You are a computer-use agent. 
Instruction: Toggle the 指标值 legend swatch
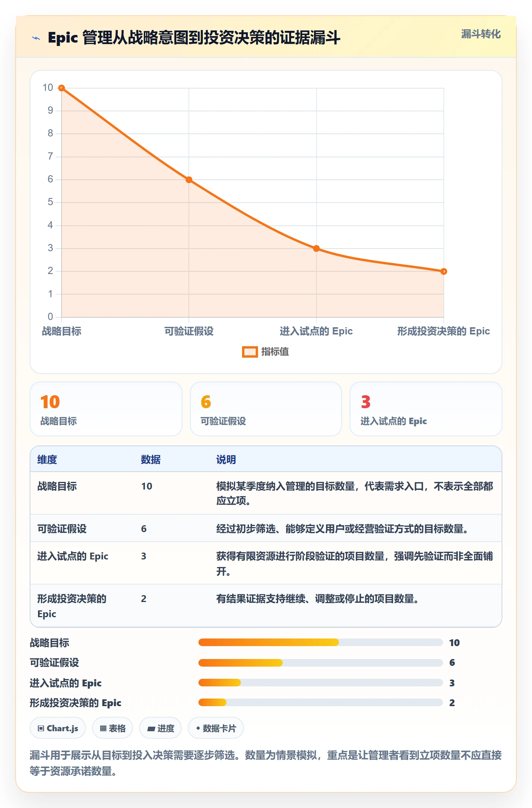click(x=250, y=352)
